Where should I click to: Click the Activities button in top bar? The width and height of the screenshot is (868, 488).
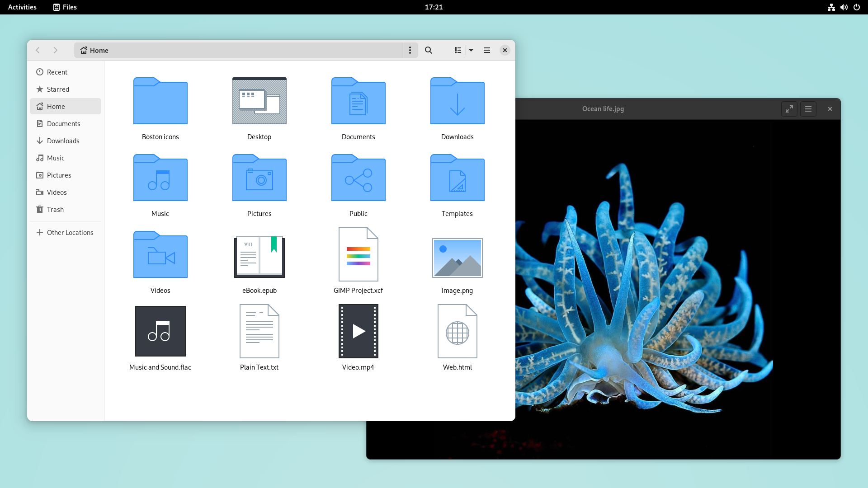(x=22, y=7)
